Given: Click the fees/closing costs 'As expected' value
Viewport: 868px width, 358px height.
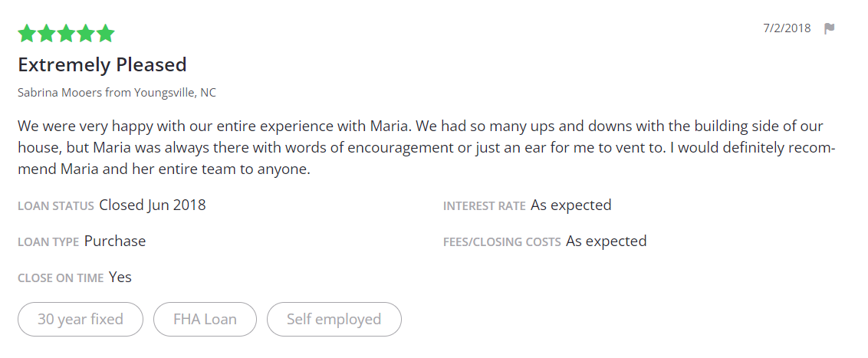Looking at the screenshot, I should click(x=606, y=241).
